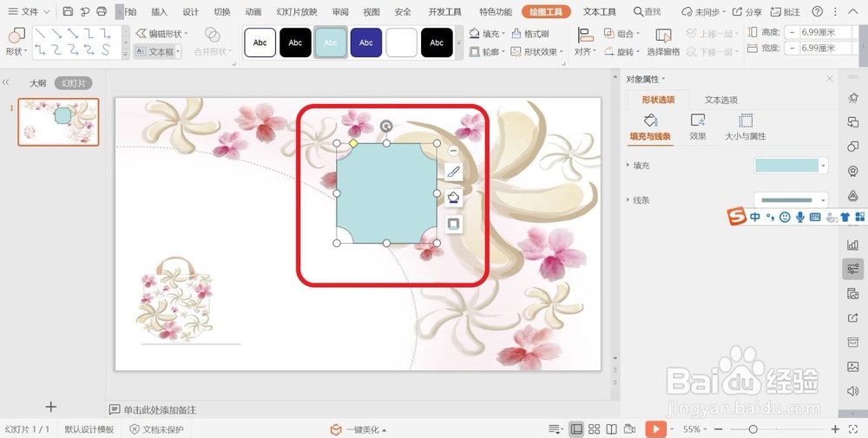Viewport: 868px width, 438px height.
Task: Toggle the Sogou soft keyboard icon
Action: point(815,218)
